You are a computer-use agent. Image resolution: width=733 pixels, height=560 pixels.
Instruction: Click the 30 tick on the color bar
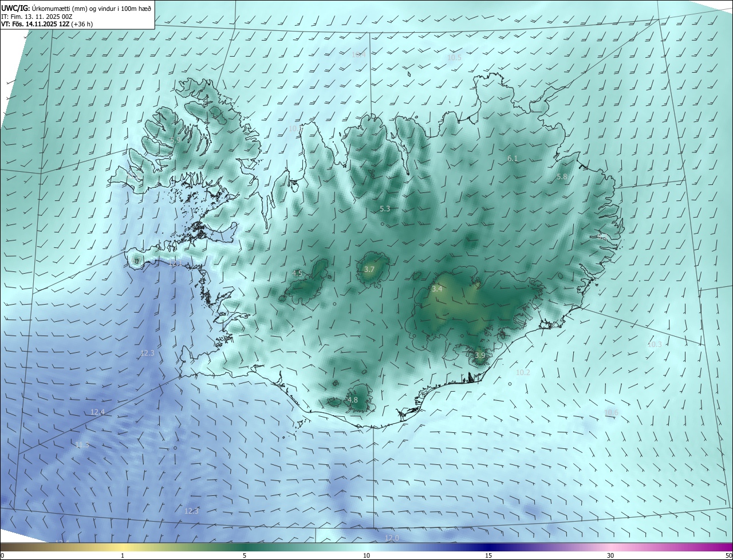610,555
